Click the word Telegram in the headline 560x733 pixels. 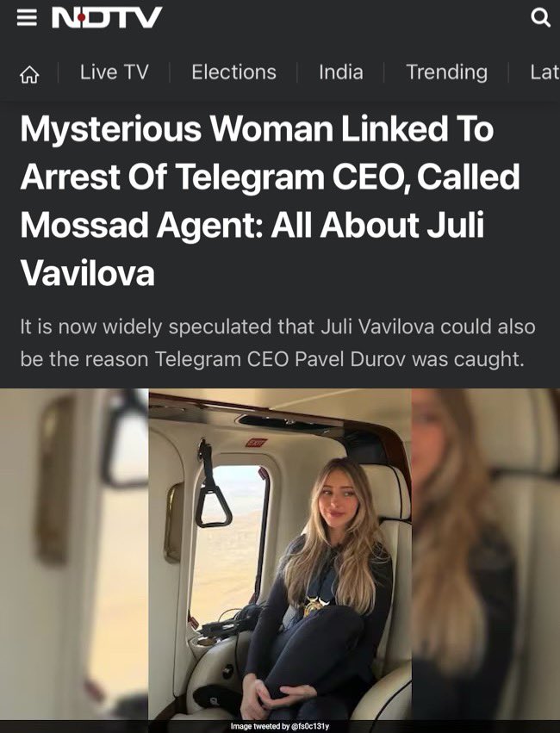tap(250, 177)
